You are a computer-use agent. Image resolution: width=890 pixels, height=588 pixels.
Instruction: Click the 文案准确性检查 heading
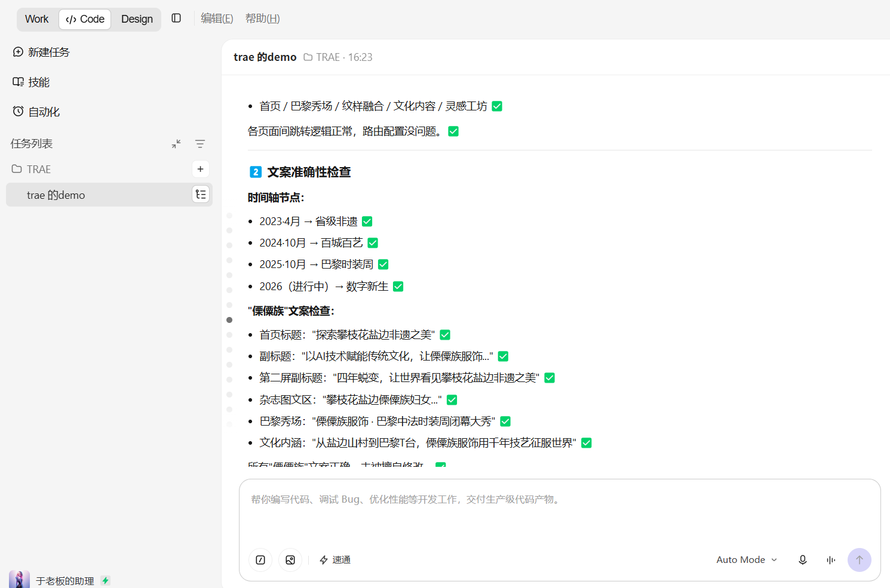[309, 172]
